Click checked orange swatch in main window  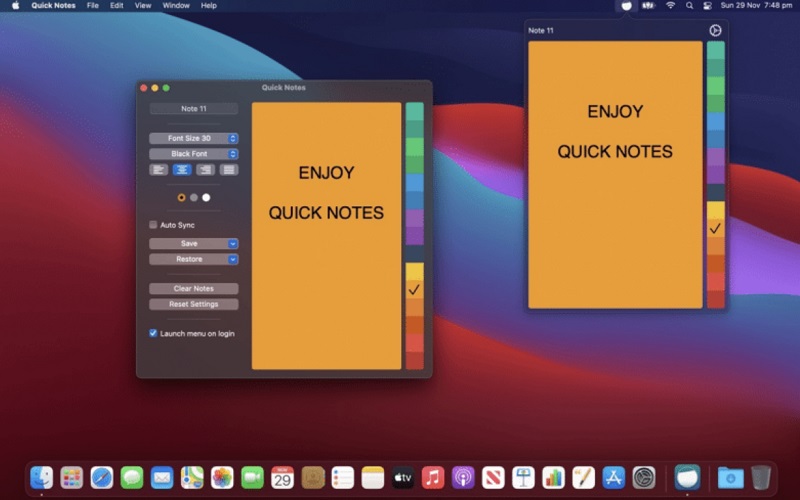(414, 289)
